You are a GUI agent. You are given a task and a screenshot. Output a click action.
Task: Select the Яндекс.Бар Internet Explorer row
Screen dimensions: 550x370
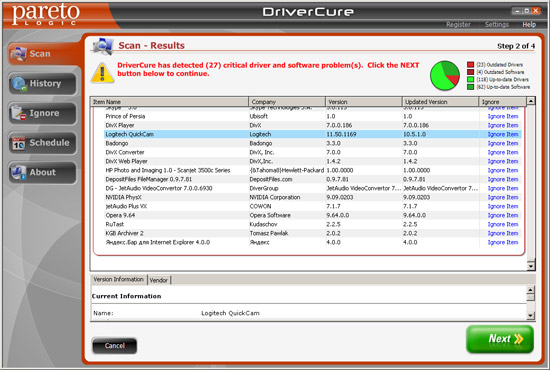(313, 242)
